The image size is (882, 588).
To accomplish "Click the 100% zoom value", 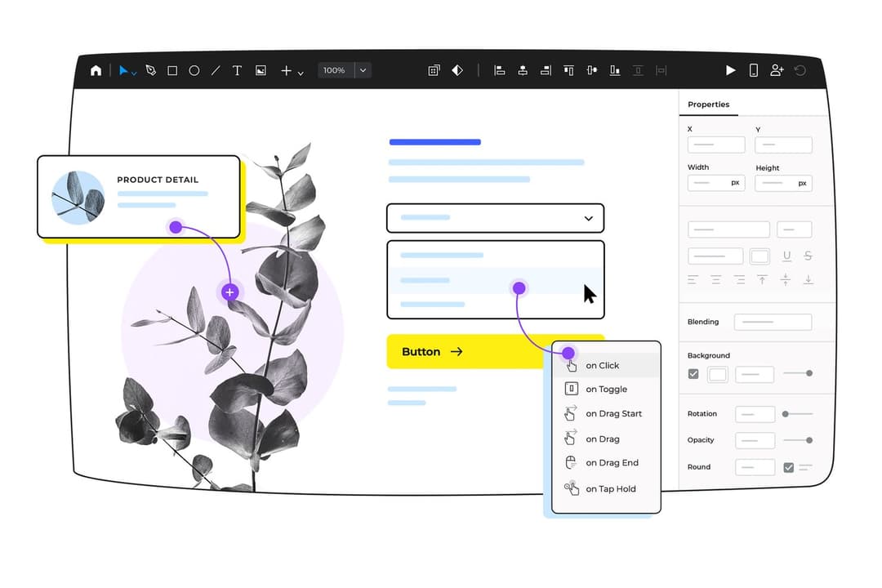I will click(x=335, y=70).
